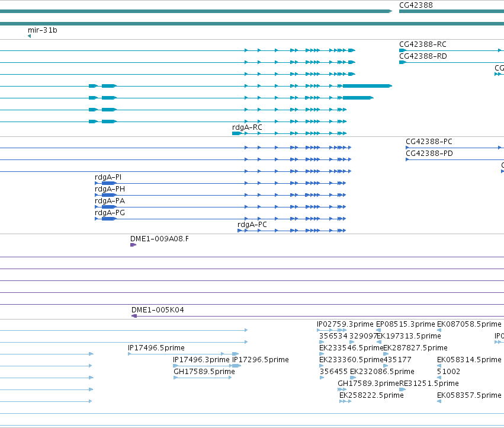The width and height of the screenshot is (504, 428).
Task: Click the 51002 EST label
Action: [448, 372]
